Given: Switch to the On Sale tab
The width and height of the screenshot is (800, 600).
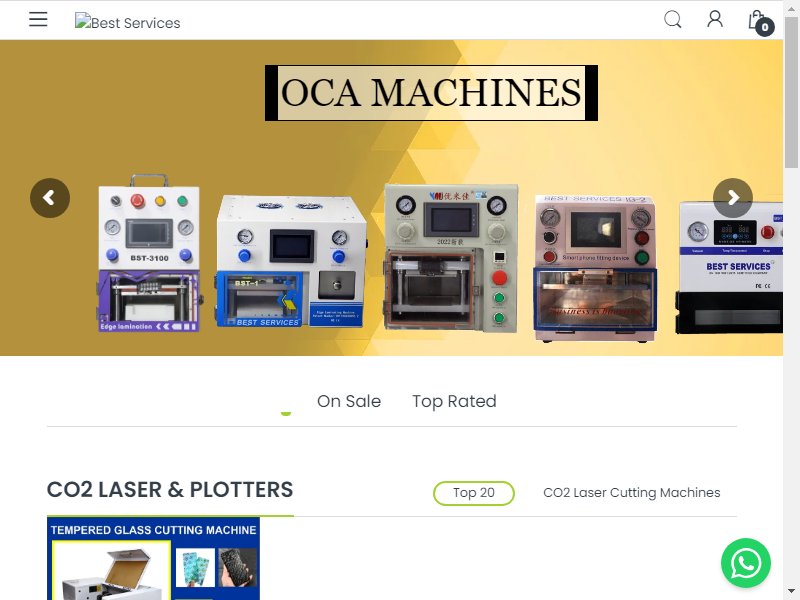Looking at the screenshot, I should tap(349, 401).
